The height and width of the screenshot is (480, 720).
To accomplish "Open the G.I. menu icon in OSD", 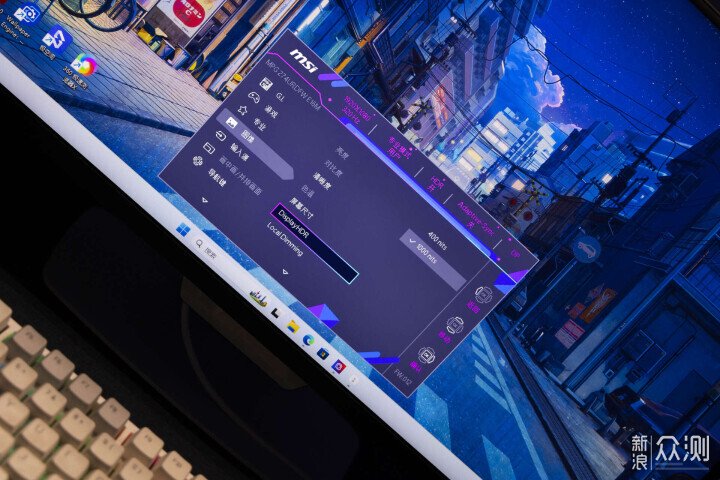I will pyautogui.click(x=266, y=83).
